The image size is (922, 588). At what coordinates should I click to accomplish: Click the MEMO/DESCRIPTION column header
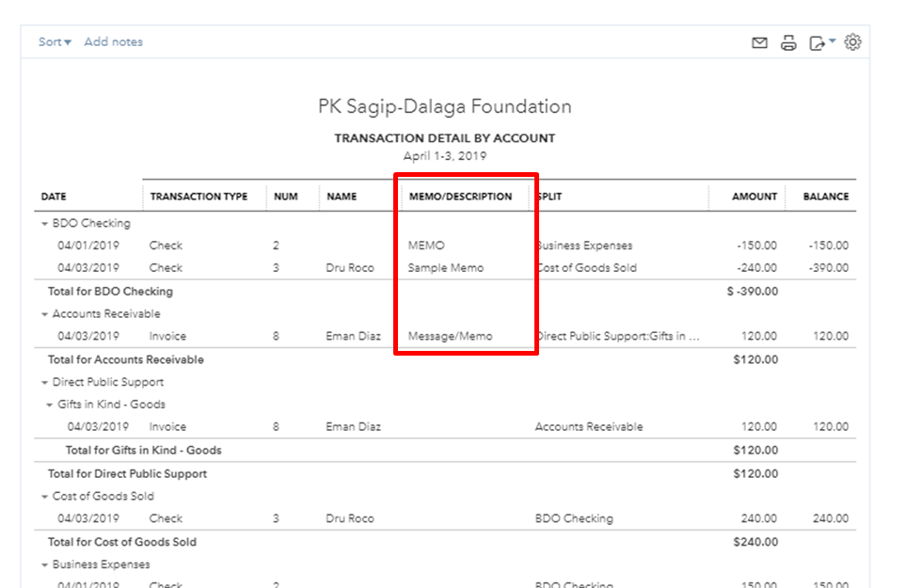[462, 197]
